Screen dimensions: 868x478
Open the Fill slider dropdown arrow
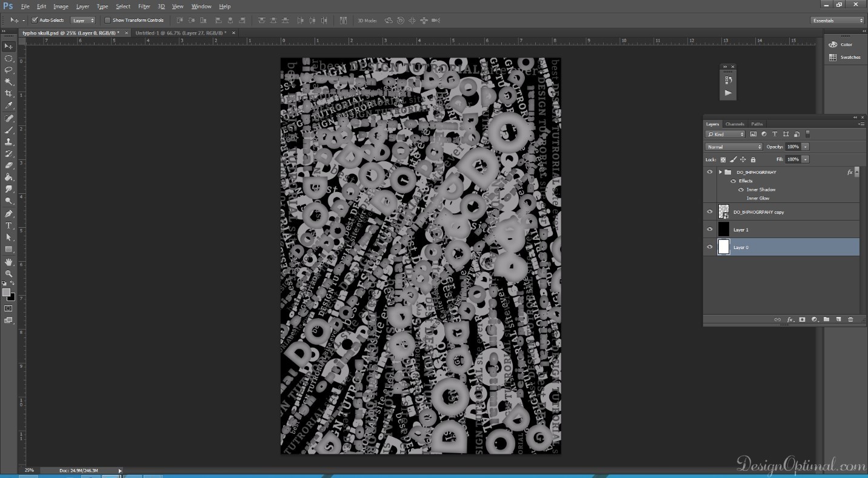806,159
